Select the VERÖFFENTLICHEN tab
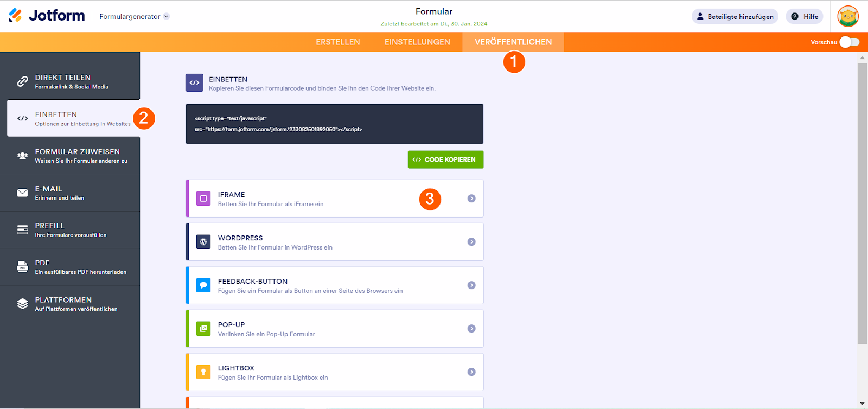 tap(513, 42)
